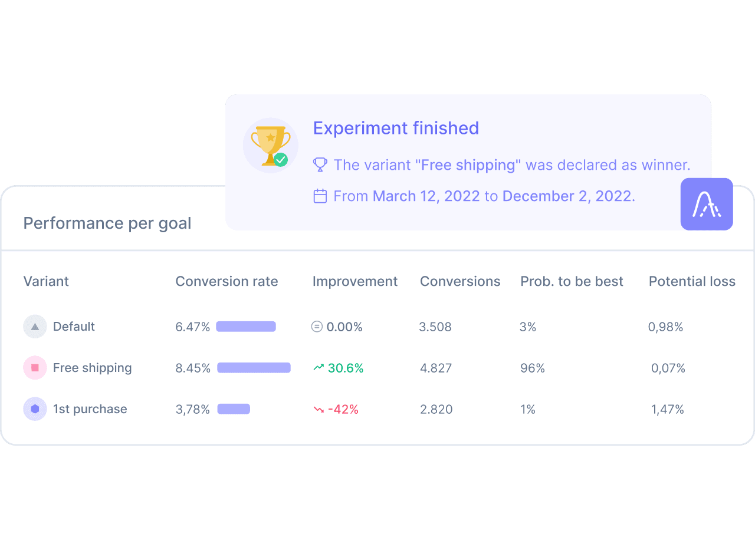Select the 1st purchase variant row label
Viewport: 755px width, 560px height.
pos(90,409)
